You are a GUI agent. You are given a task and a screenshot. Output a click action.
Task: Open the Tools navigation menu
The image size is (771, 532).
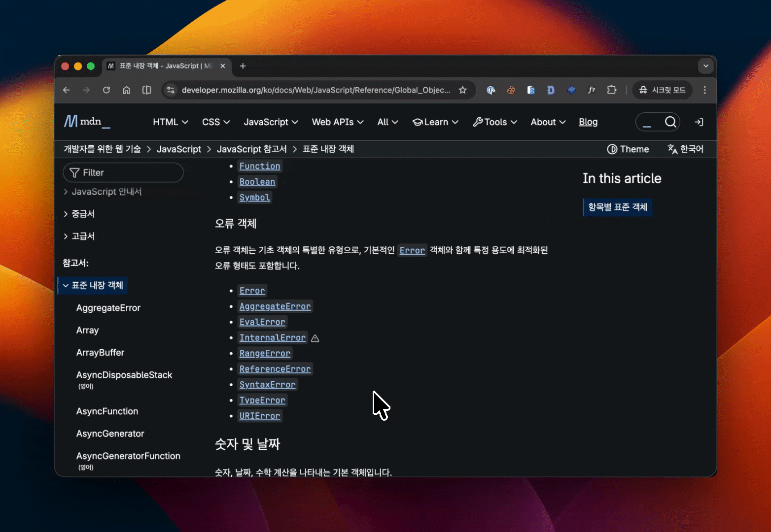(495, 122)
